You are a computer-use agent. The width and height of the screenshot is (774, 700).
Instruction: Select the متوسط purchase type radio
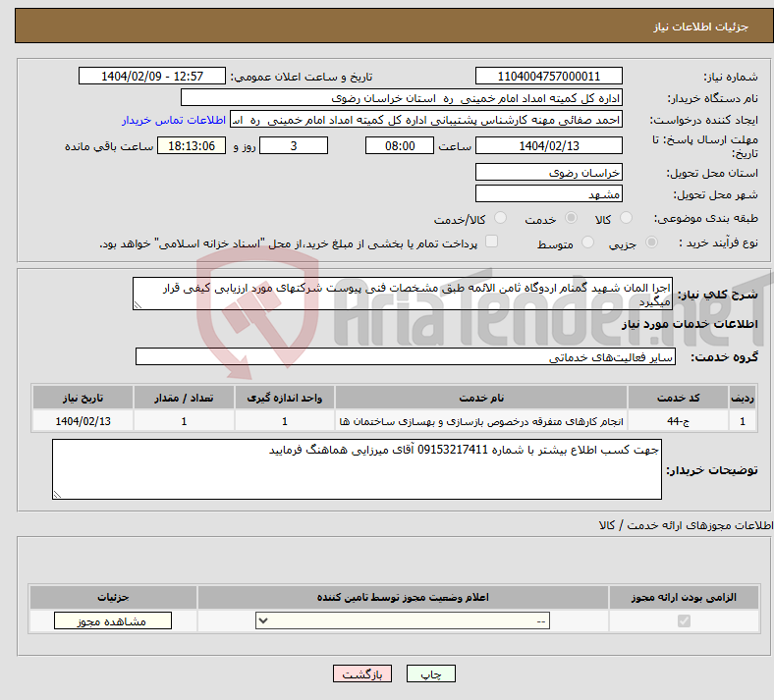(x=587, y=242)
